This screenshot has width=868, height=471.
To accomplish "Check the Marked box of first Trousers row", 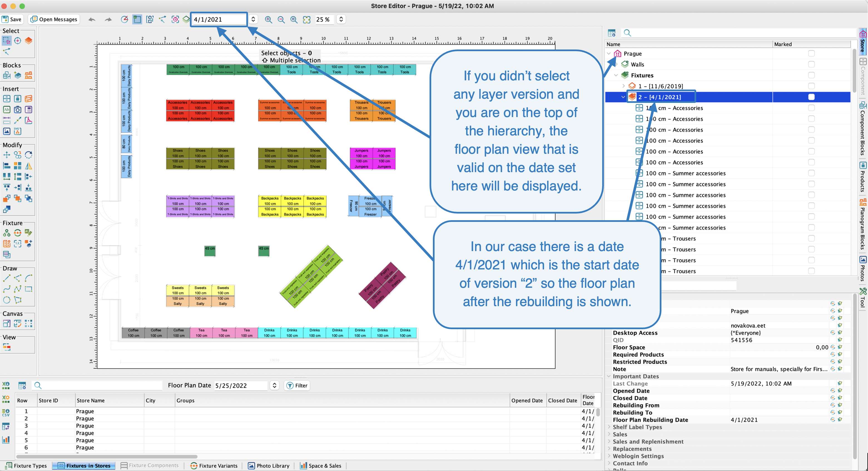I will [811, 238].
